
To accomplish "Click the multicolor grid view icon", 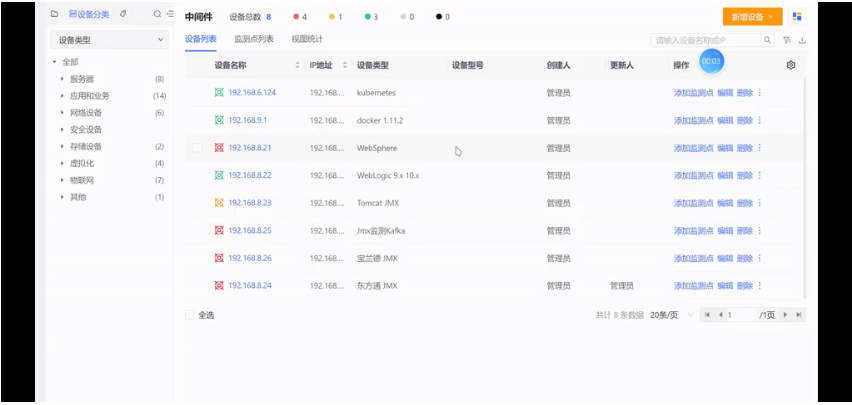I will click(x=797, y=17).
